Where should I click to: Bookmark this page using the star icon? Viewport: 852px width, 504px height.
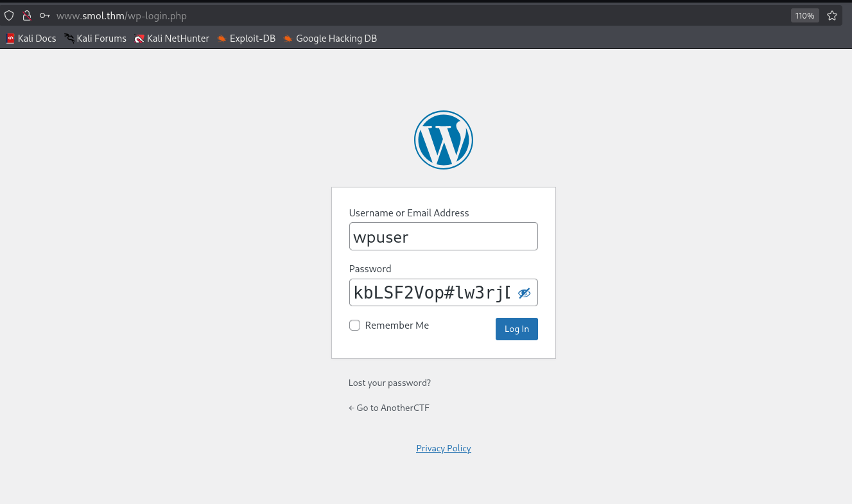tap(832, 15)
